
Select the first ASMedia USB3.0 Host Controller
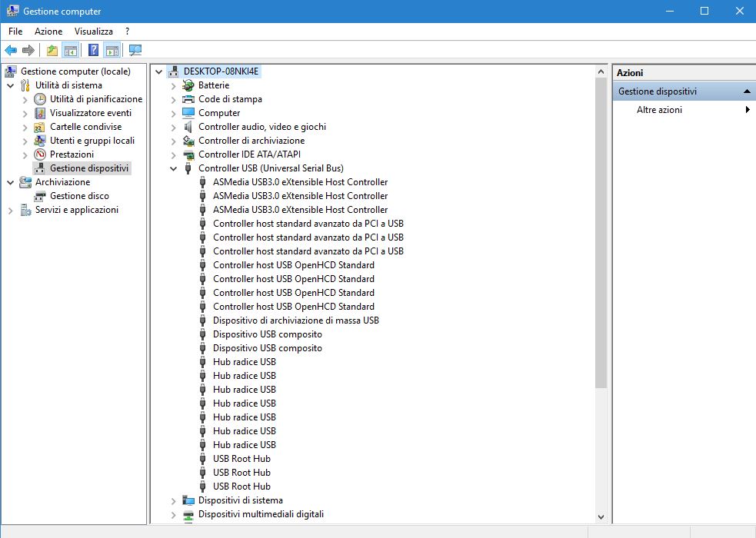click(x=301, y=182)
